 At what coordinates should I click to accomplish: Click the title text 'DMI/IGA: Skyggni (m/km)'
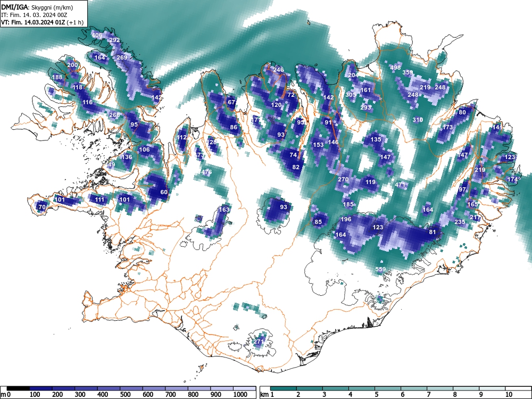point(37,7)
